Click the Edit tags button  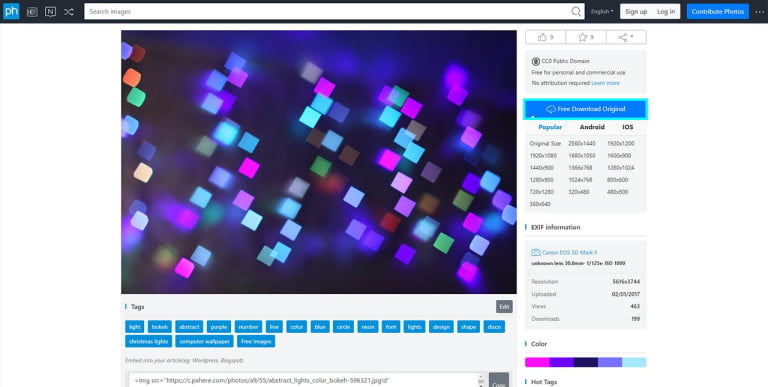[504, 307]
